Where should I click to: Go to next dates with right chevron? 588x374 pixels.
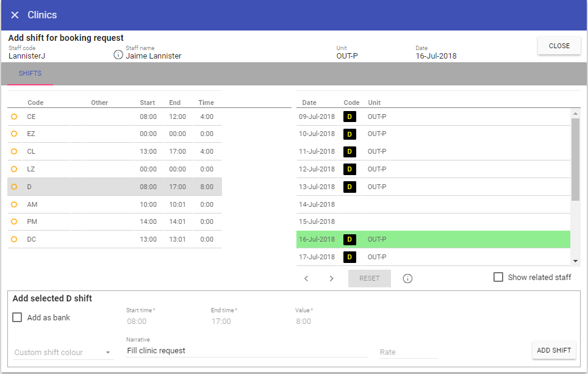[331, 278]
